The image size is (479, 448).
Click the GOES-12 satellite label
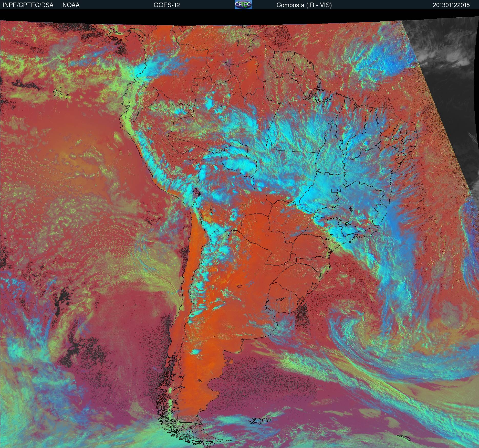(166, 5)
